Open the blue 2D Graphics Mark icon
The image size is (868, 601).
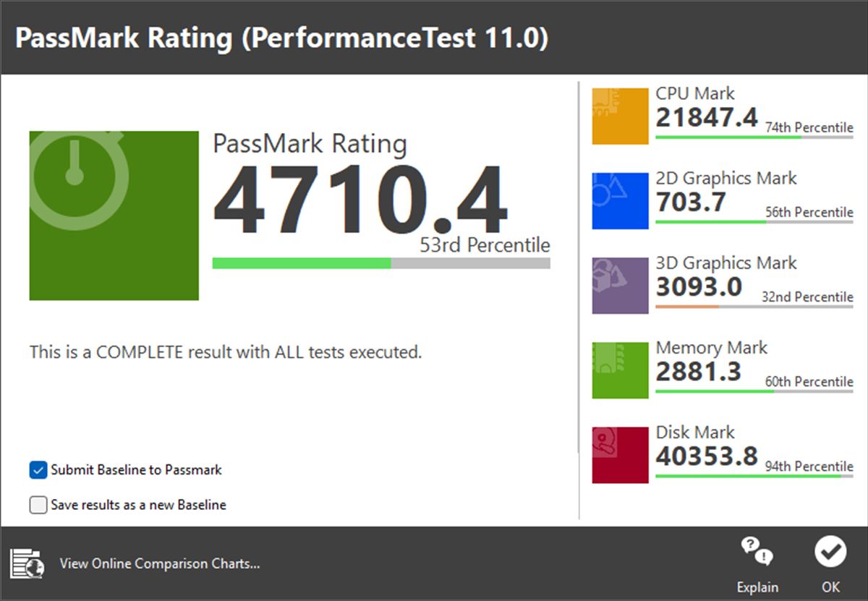coord(620,200)
